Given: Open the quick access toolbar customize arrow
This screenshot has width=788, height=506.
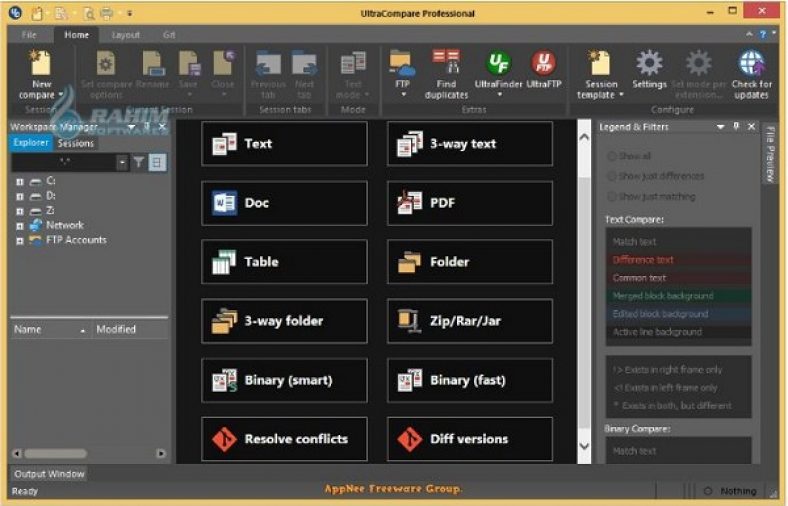Looking at the screenshot, I should pos(129,14).
